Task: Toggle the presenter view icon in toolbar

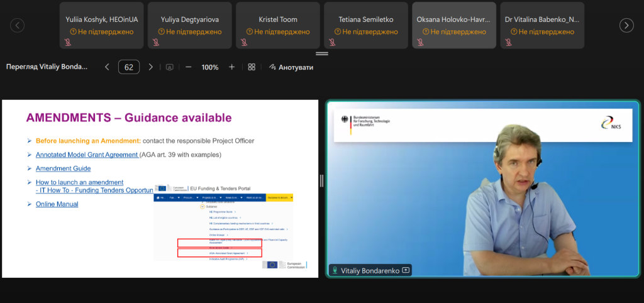Action: point(169,67)
